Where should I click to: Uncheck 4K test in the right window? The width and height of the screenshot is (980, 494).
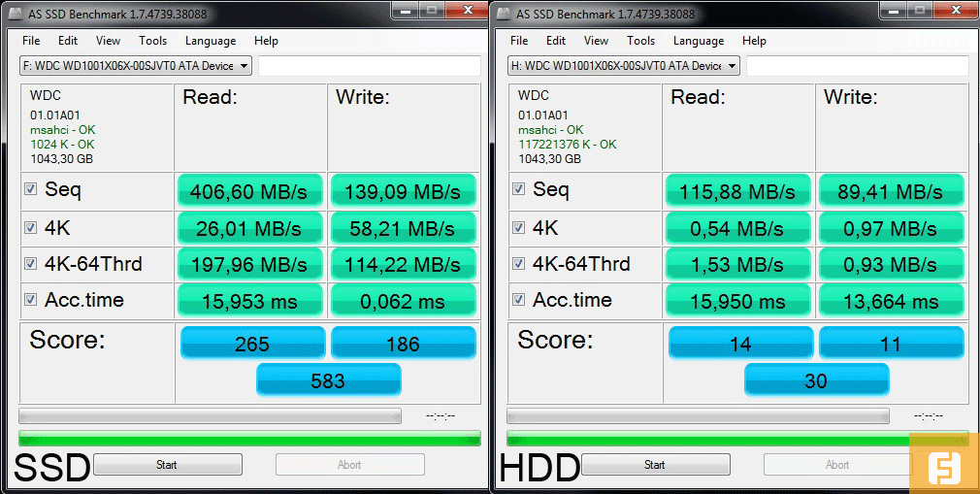[x=518, y=228]
